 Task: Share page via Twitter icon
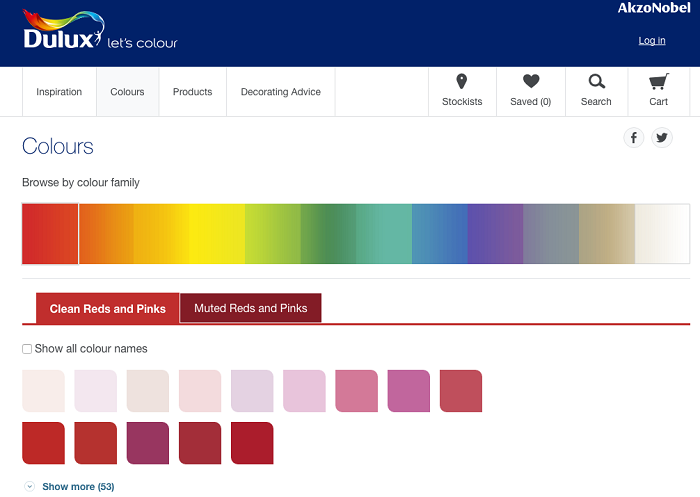662,138
